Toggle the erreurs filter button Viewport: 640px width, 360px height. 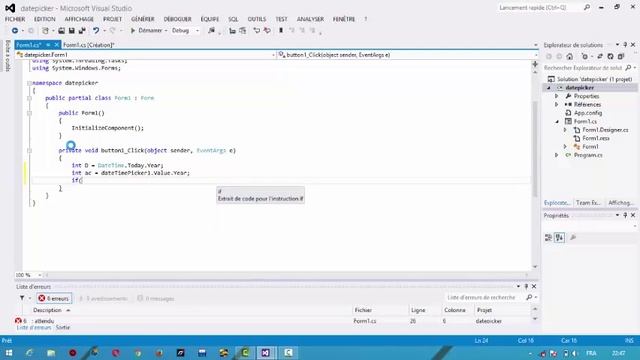pos(54,299)
